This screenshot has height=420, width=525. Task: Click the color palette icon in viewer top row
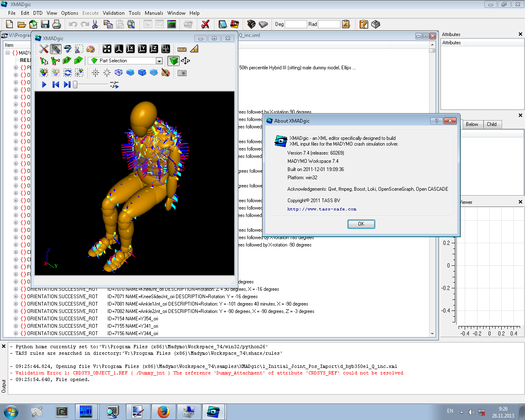[x=91, y=49]
